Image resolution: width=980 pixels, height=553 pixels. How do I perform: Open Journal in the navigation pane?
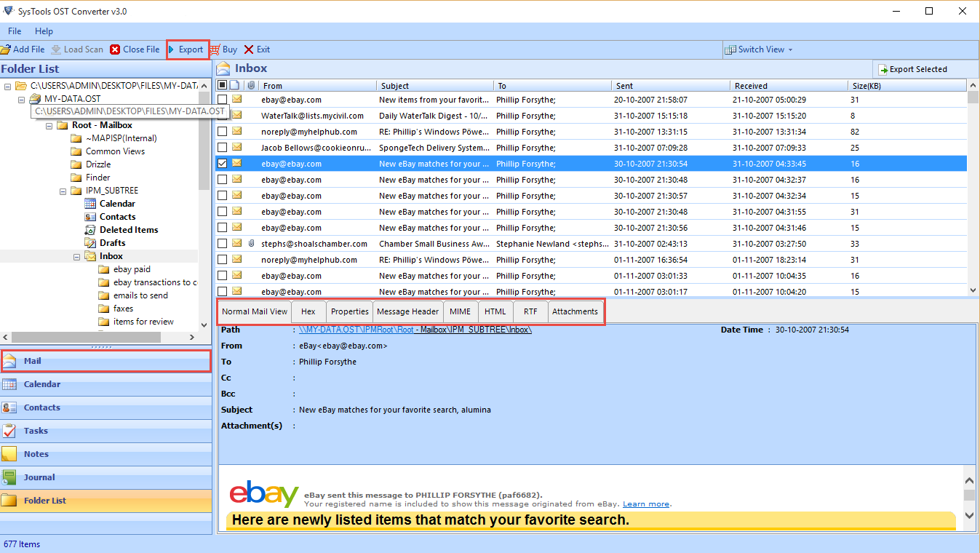pyautogui.click(x=39, y=477)
